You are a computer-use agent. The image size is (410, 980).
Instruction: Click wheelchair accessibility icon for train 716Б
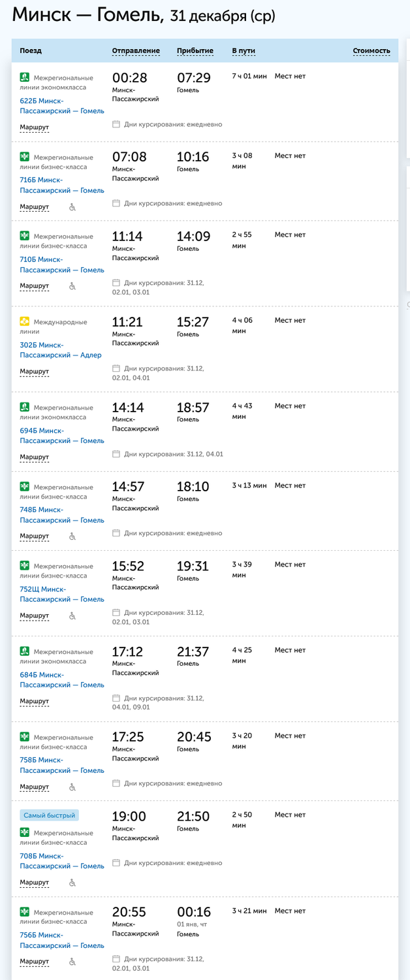(x=72, y=207)
